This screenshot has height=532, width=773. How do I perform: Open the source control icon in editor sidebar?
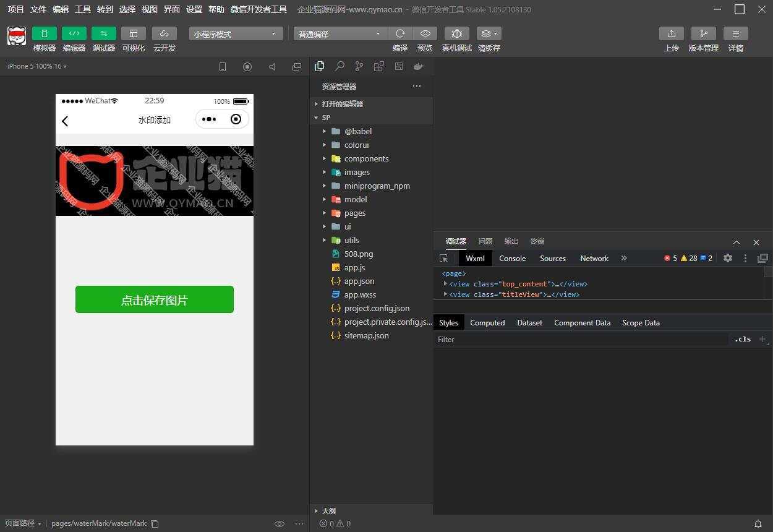359,66
